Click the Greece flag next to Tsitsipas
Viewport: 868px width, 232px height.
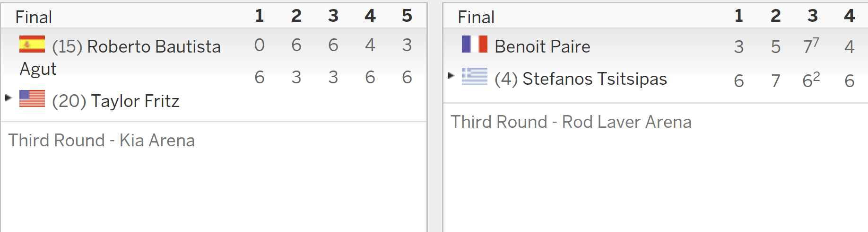pyautogui.click(x=475, y=76)
